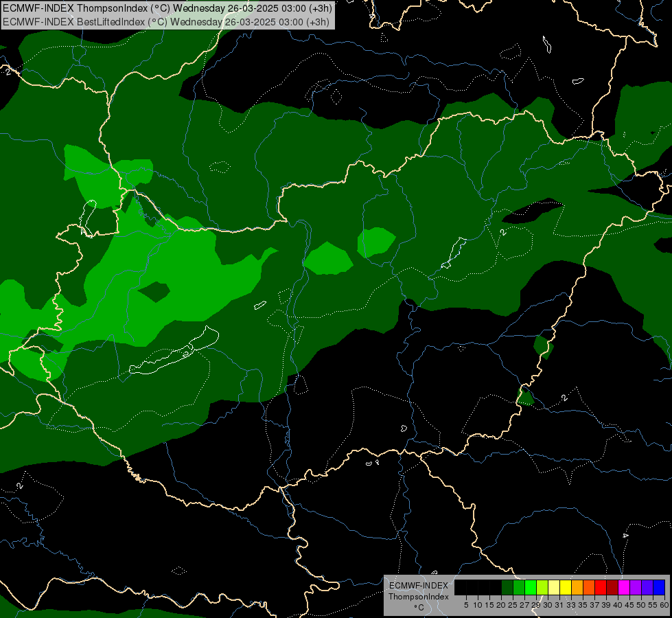Screen dimensions: 672x618
Task: Click the legend tick value 27
Action: coord(524,605)
